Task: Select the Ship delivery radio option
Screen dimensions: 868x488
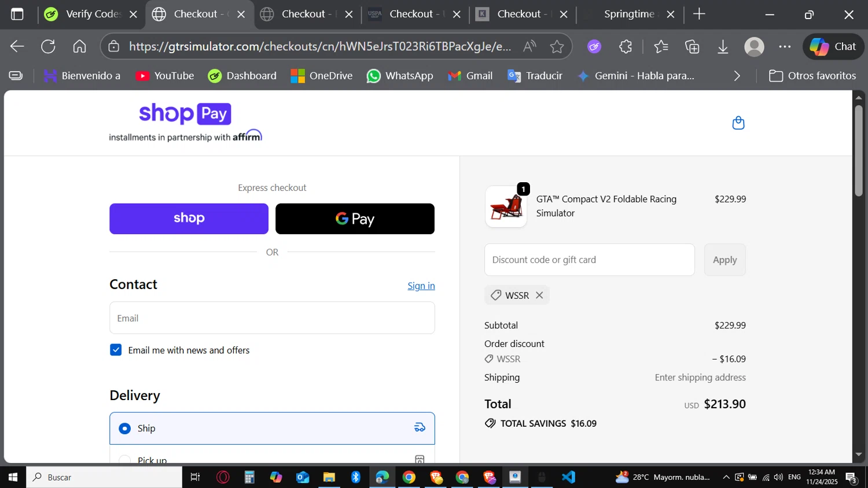Action: pos(124,428)
